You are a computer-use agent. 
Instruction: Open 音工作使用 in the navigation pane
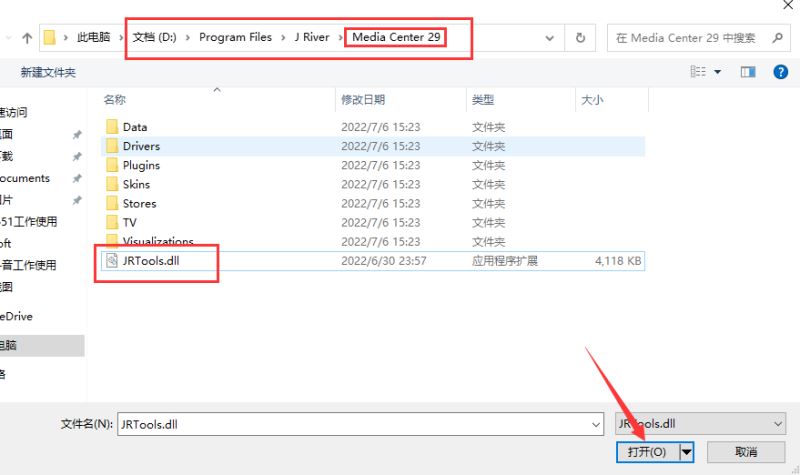click(x=29, y=265)
